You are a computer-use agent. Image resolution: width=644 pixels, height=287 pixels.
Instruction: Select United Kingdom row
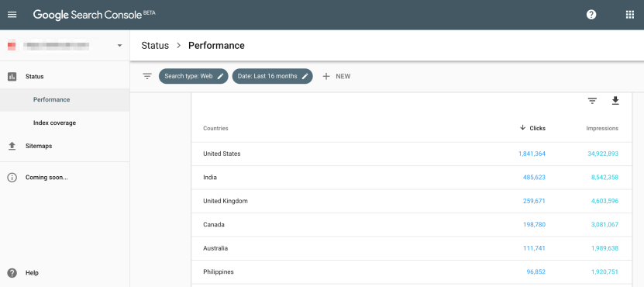click(x=412, y=201)
